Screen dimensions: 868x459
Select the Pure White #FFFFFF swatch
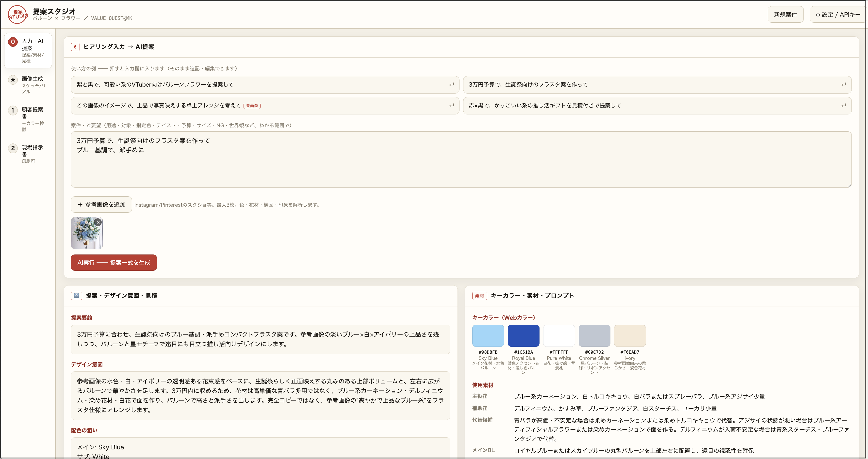tap(559, 336)
